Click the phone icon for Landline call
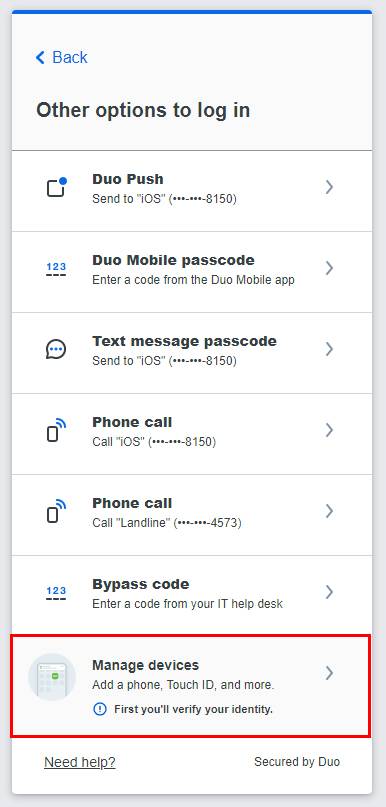This screenshot has height=807, width=386. 57,511
